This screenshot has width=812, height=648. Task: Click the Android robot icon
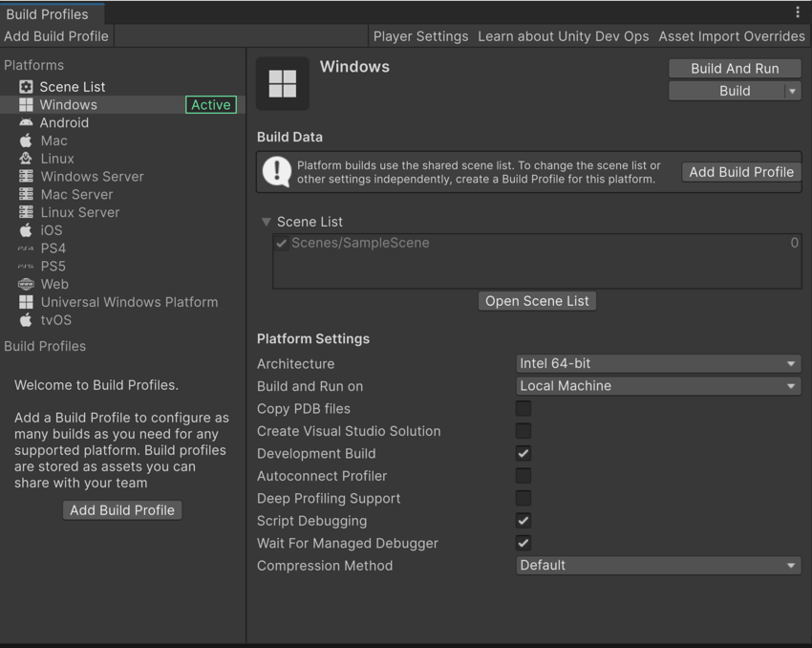point(26,122)
